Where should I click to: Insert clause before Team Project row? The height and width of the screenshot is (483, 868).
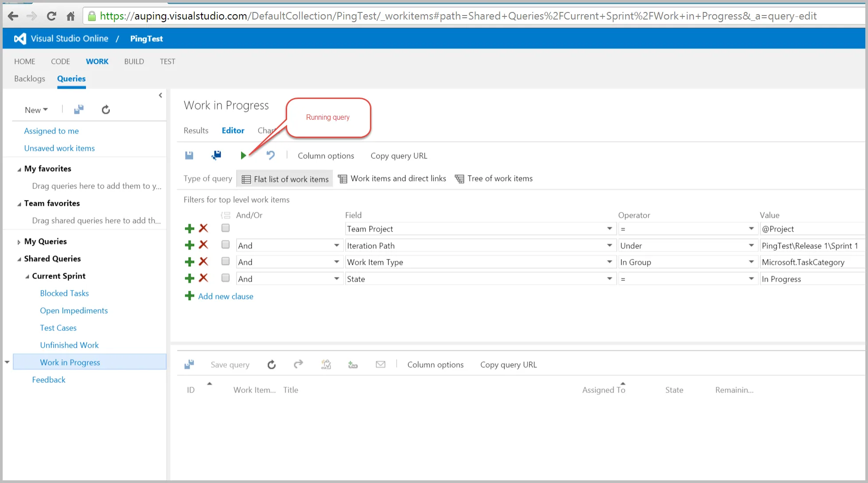(190, 228)
